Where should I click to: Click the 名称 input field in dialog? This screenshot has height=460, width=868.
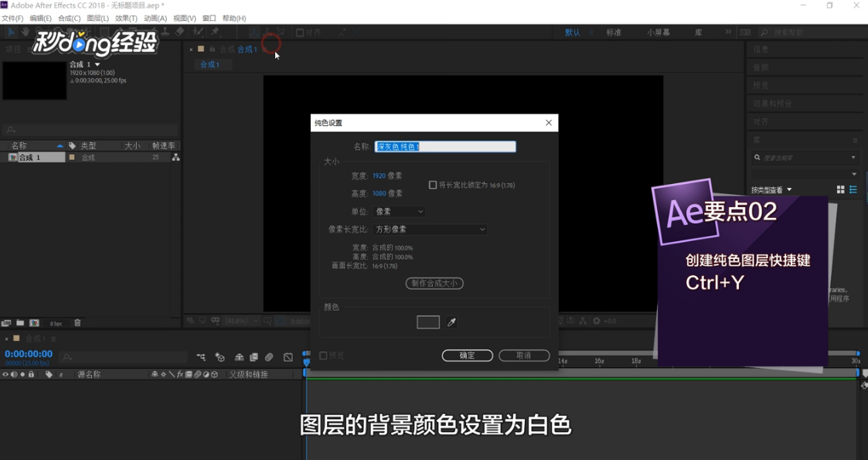445,147
